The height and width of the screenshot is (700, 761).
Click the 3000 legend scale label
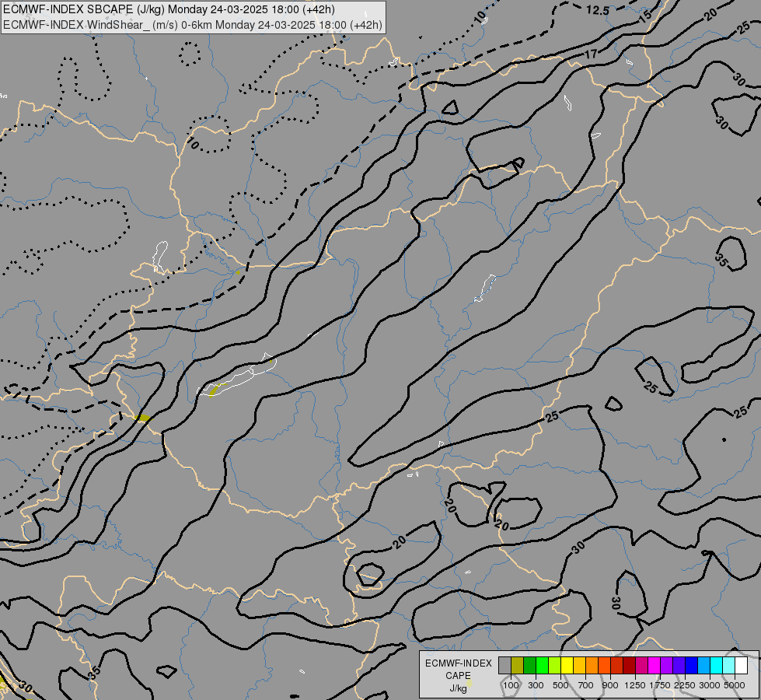[x=710, y=685]
